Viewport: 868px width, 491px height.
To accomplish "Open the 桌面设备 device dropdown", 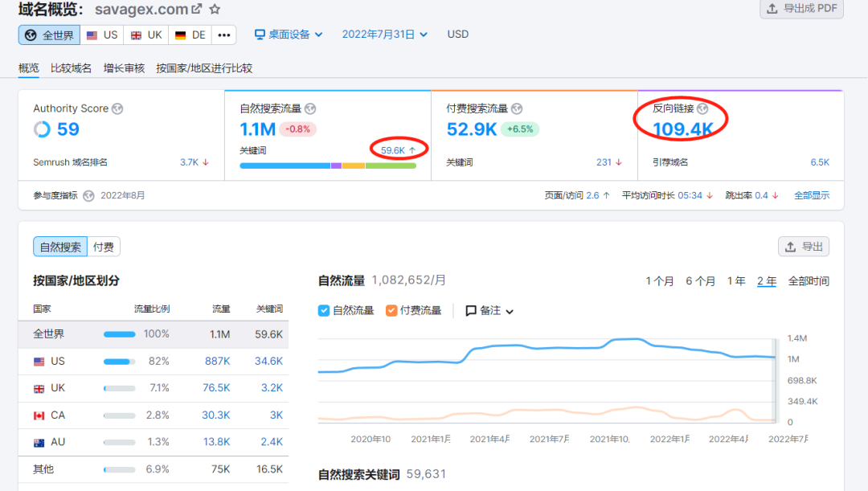I will (287, 35).
